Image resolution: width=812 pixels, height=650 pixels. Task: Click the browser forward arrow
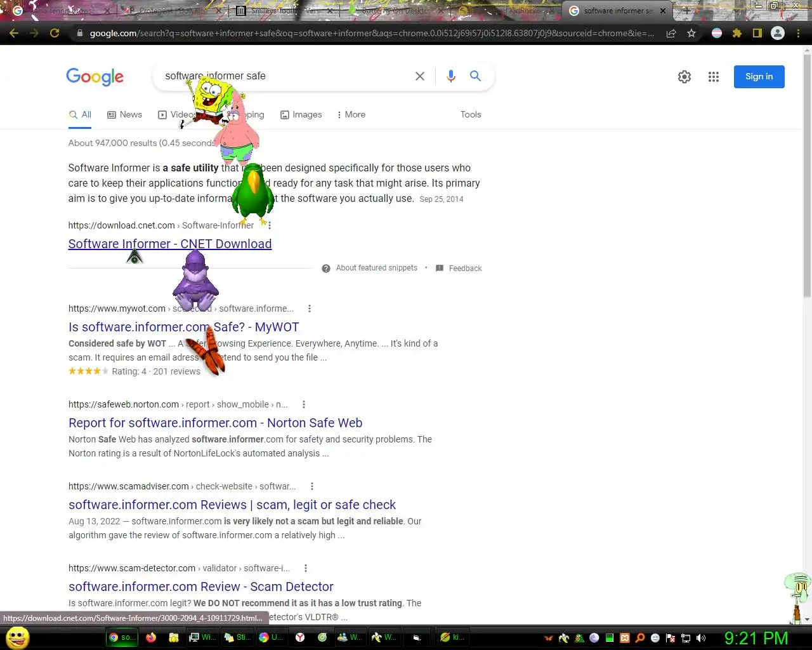click(x=34, y=33)
